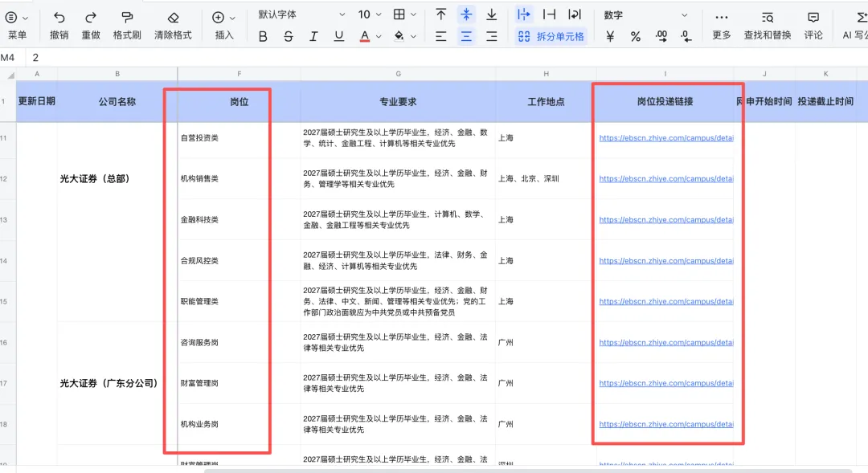Click the 撤销 undo icon
This screenshot has height=473, width=868.
[x=59, y=18]
